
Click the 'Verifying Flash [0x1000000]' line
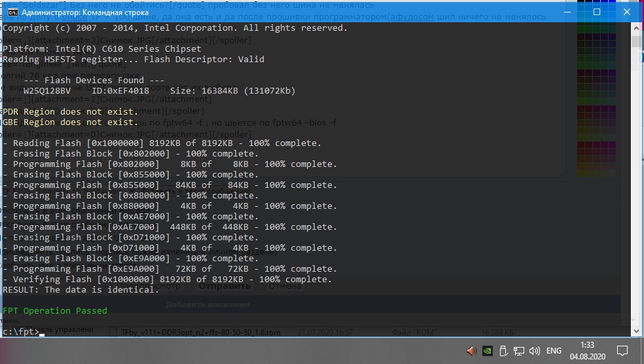coord(167,280)
